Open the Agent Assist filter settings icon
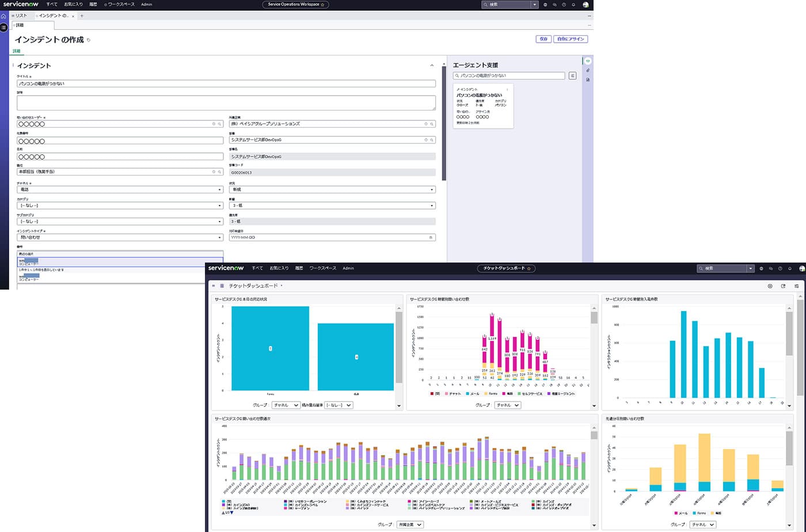 pyautogui.click(x=572, y=75)
